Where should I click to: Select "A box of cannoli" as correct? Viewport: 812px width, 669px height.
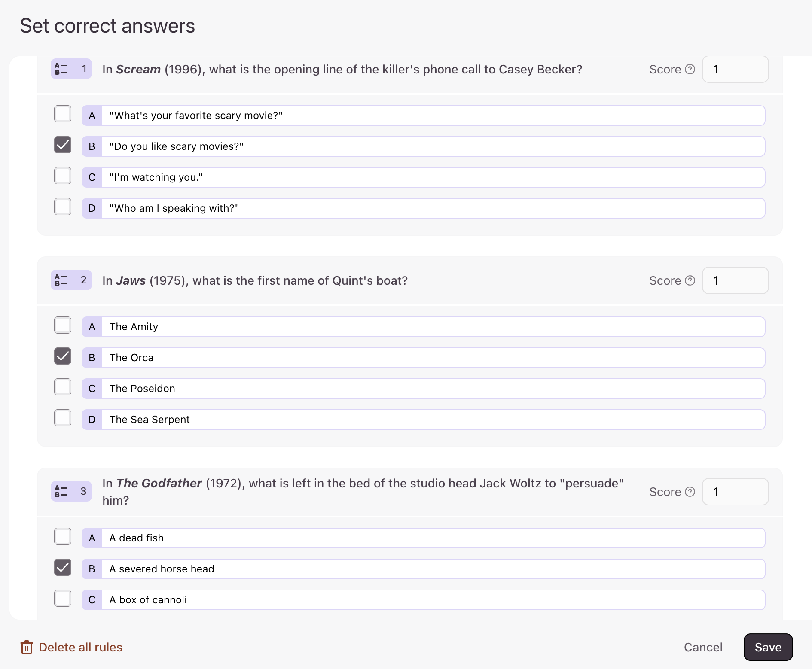(x=62, y=598)
